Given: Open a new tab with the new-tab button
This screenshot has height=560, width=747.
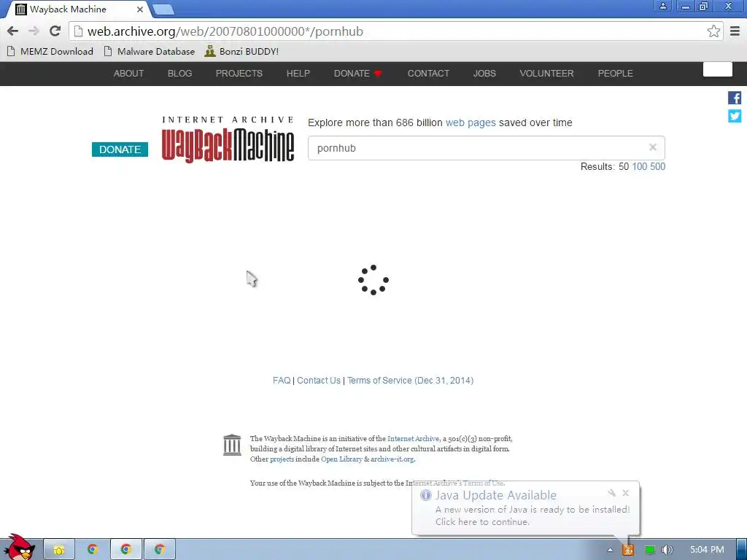Looking at the screenshot, I should point(163,9).
